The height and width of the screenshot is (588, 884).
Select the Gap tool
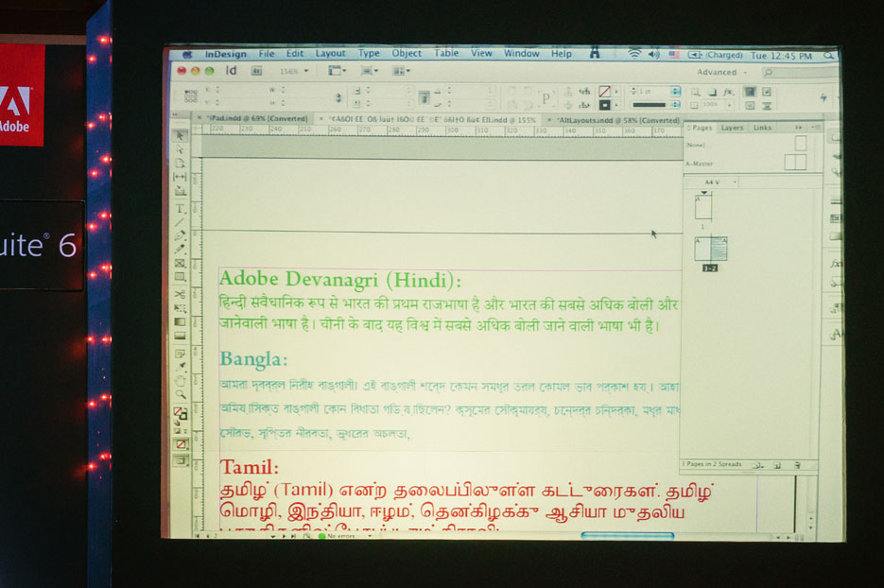tap(180, 177)
